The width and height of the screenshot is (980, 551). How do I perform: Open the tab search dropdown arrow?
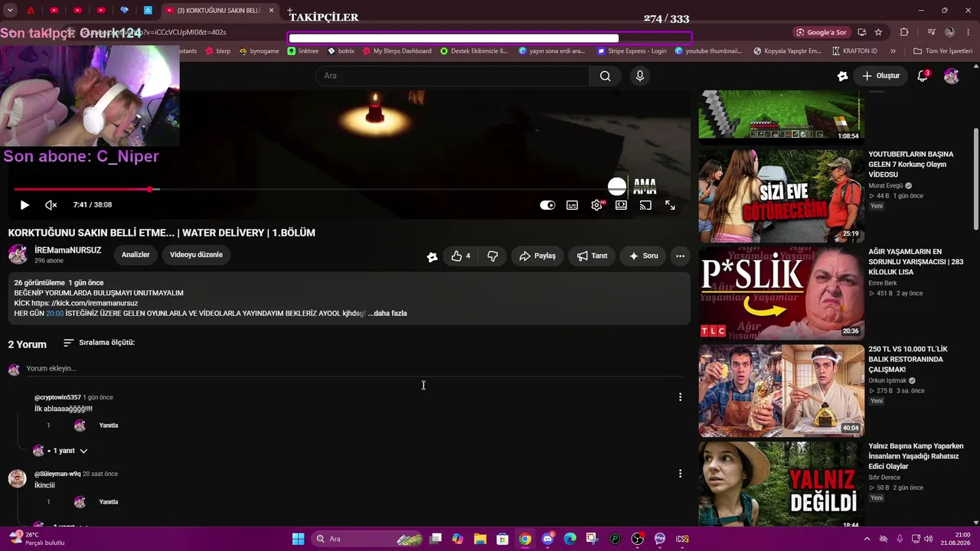(10, 11)
